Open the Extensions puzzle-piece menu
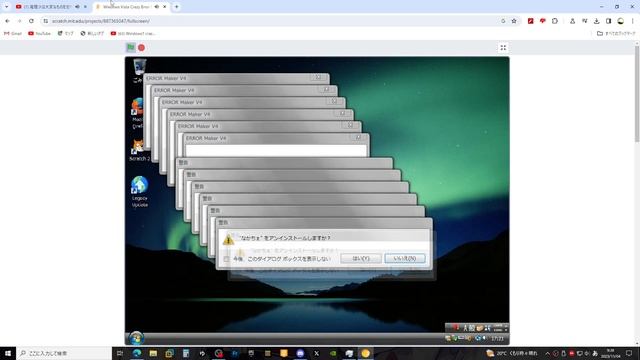 point(555,21)
